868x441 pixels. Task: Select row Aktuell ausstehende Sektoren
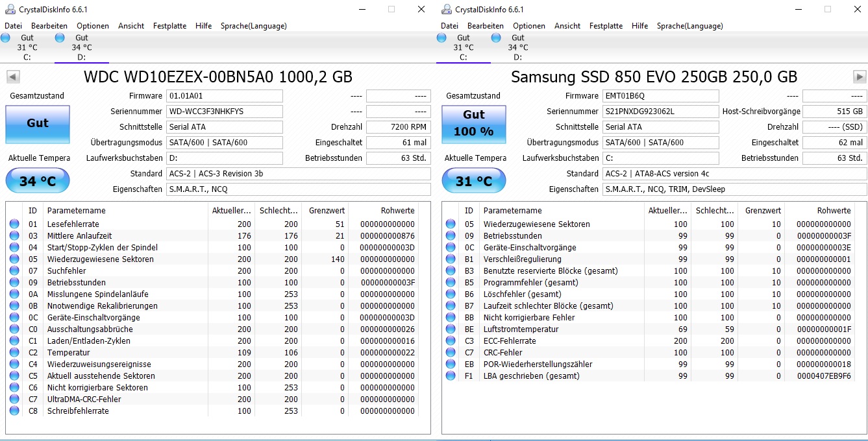pyautogui.click(x=212, y=376)
